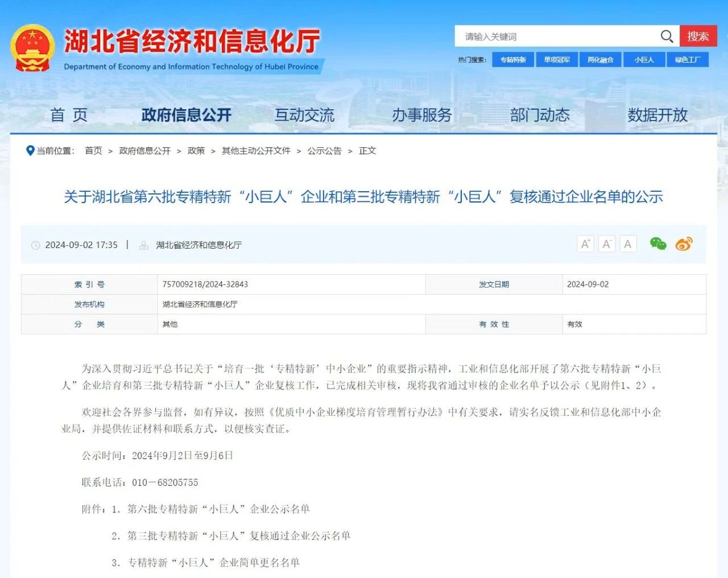
Task: Reset font size with plain A icon
Action: pos(627,244)
